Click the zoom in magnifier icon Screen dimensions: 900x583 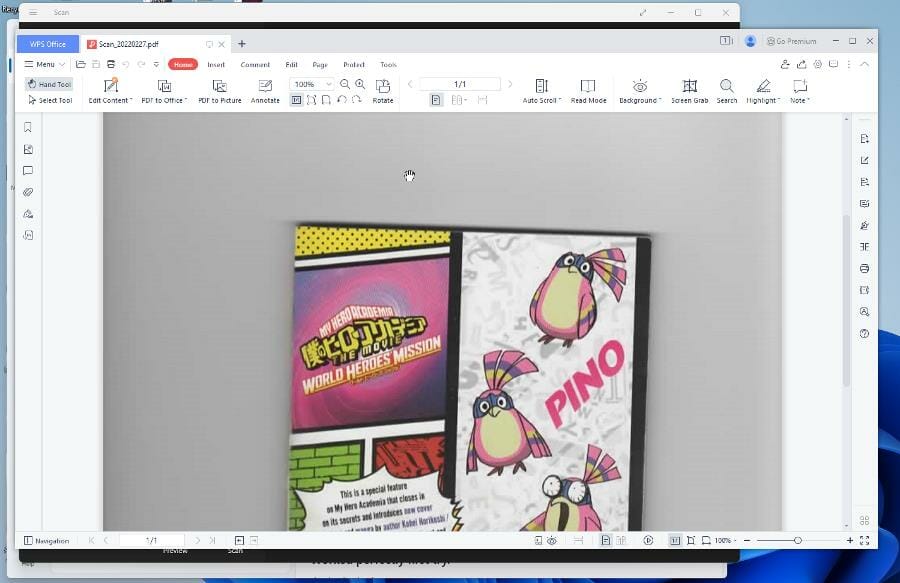pos(360,84)
